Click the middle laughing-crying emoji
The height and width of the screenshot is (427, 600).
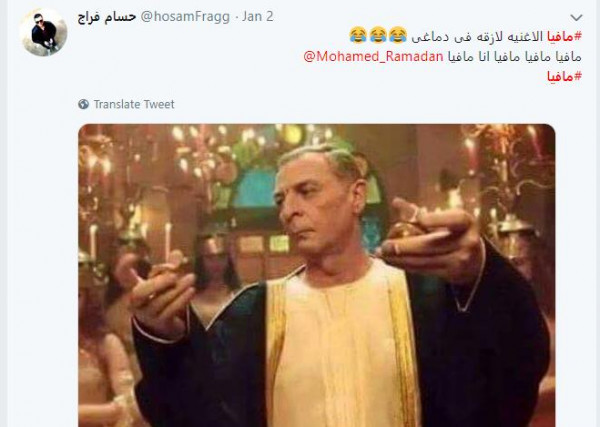378,35
